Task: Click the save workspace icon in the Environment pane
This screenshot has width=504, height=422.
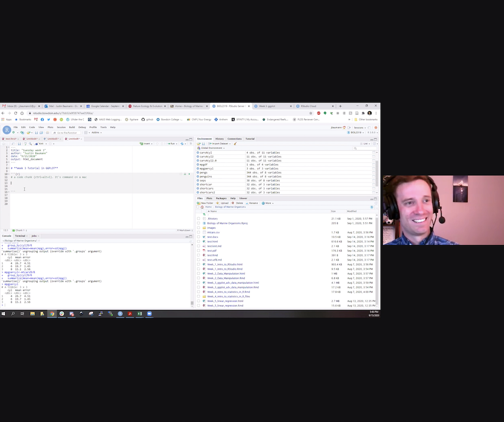Action: pyautogui.click(x=203, y=144)
